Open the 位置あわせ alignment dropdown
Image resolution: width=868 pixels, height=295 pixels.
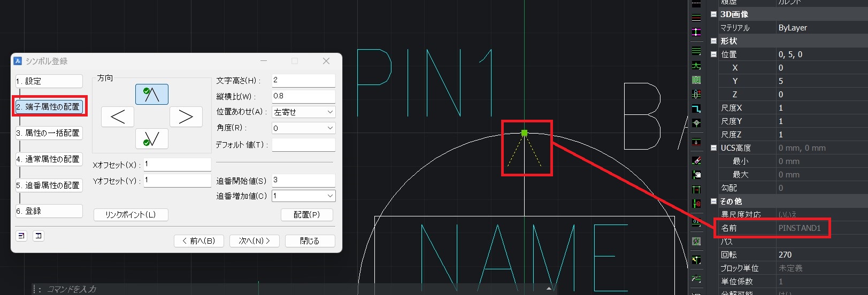point(330,112)
